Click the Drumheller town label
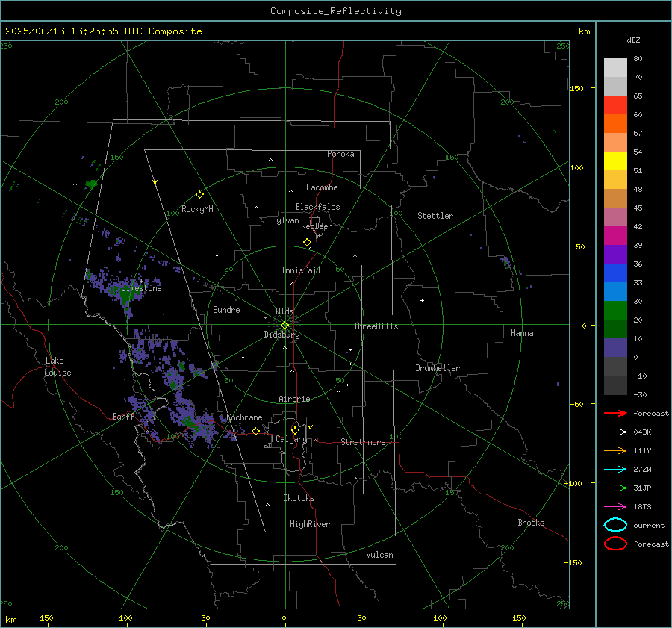672x628 pixels. point(438,368)
